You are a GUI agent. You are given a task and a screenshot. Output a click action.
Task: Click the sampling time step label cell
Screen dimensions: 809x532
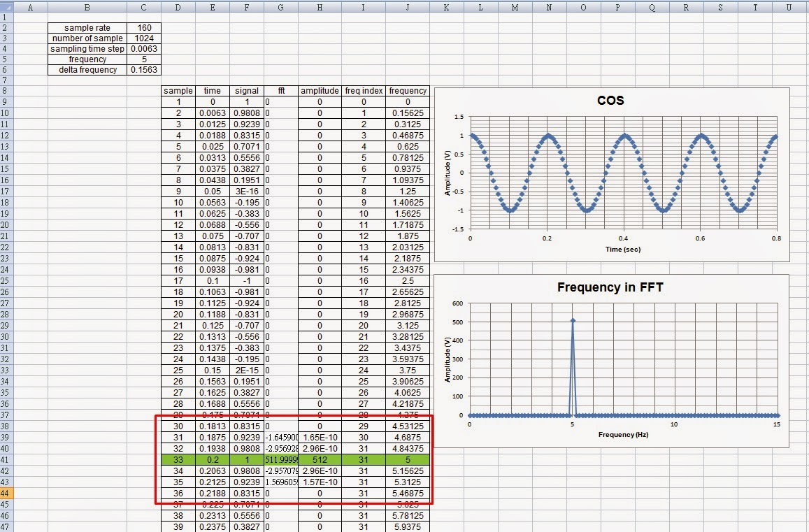click(x=87, y=49)
